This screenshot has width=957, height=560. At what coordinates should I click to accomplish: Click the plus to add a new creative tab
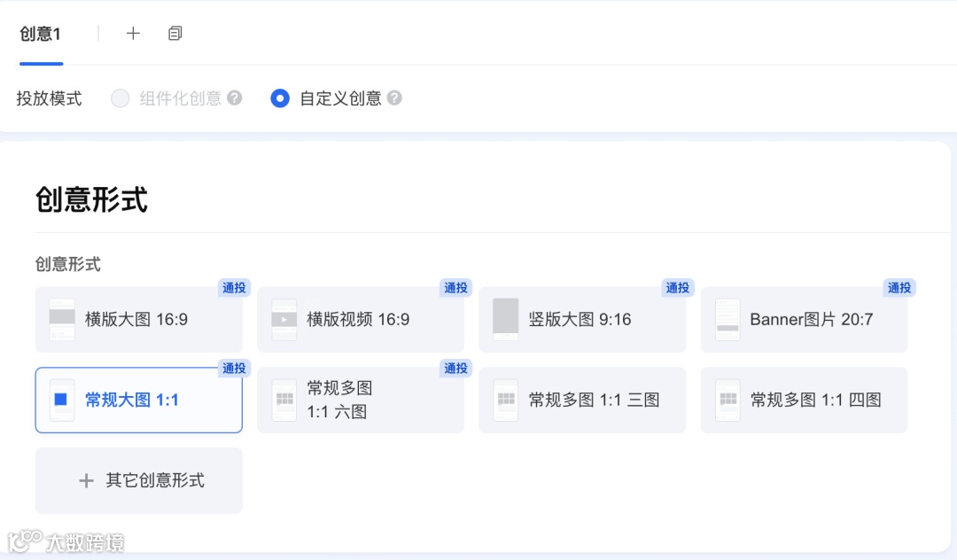pos(133,33)
